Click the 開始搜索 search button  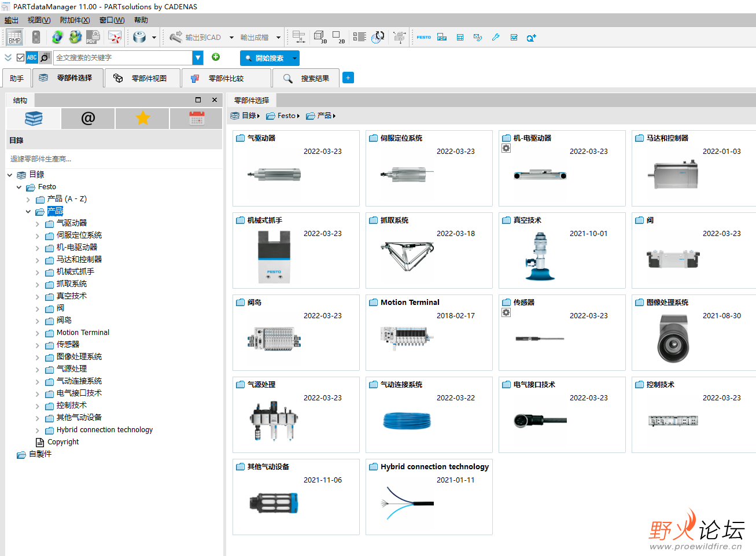point(265,58)
